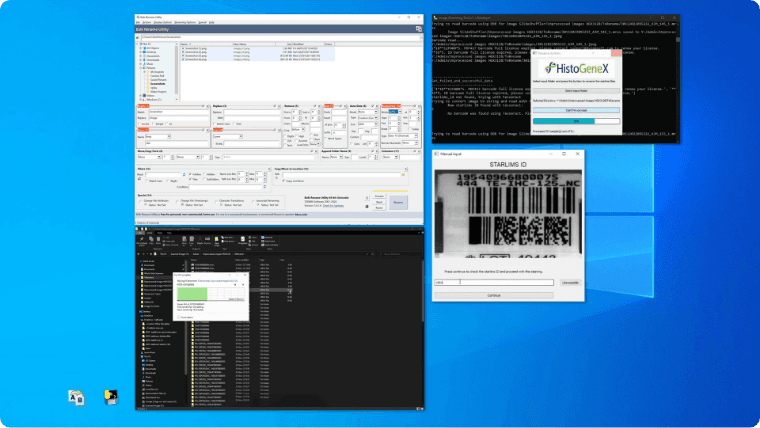760x428 pixels.
Task: Open Renaming Options menu
Action: (x=185, y=22)
